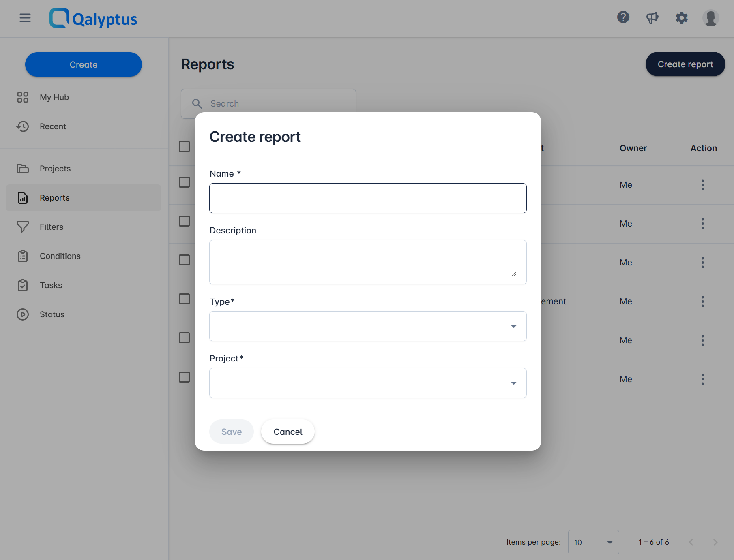
Task: Open the settings gear
Action: [682, 17]
